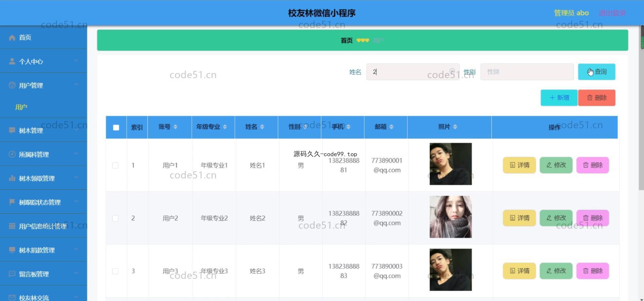The width and height of the screenshot is (644, 301).
Task: Click the bar chart icon beside 树木领取管理
Action: coord(12,178)
